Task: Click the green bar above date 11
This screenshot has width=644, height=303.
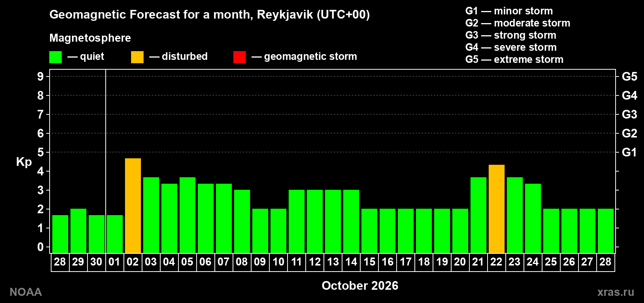Action: 297,221
